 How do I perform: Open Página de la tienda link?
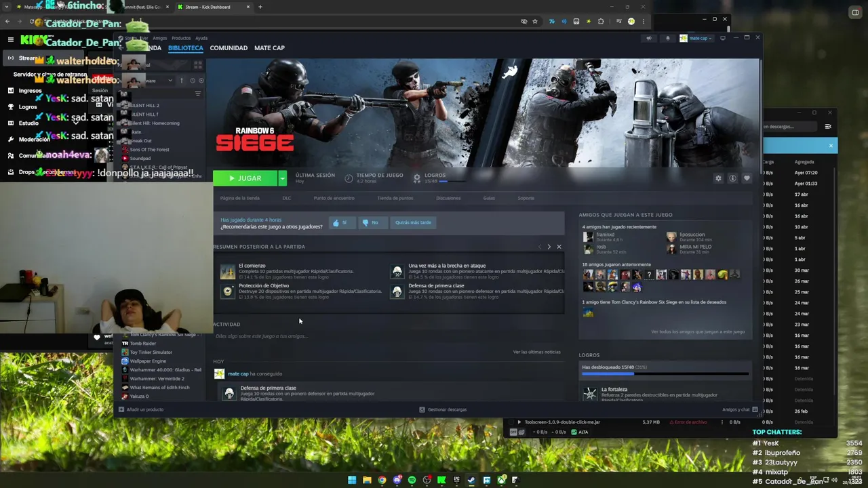click(x=240, y=198)
